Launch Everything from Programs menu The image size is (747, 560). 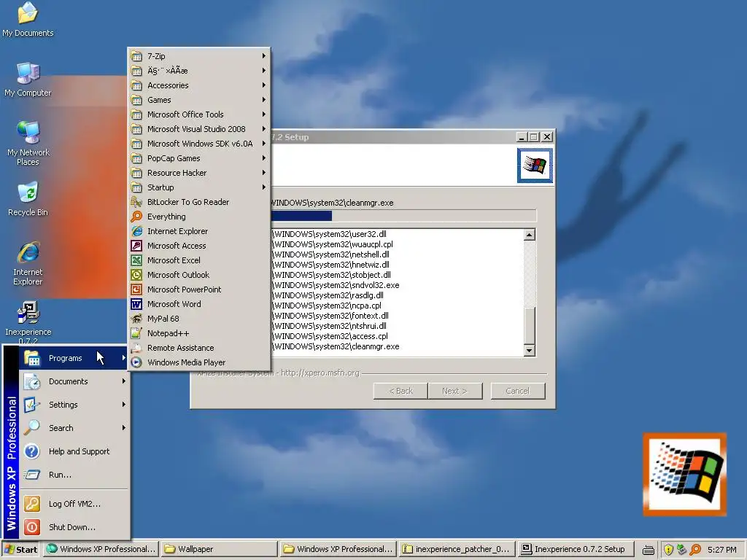click(199, 217)
